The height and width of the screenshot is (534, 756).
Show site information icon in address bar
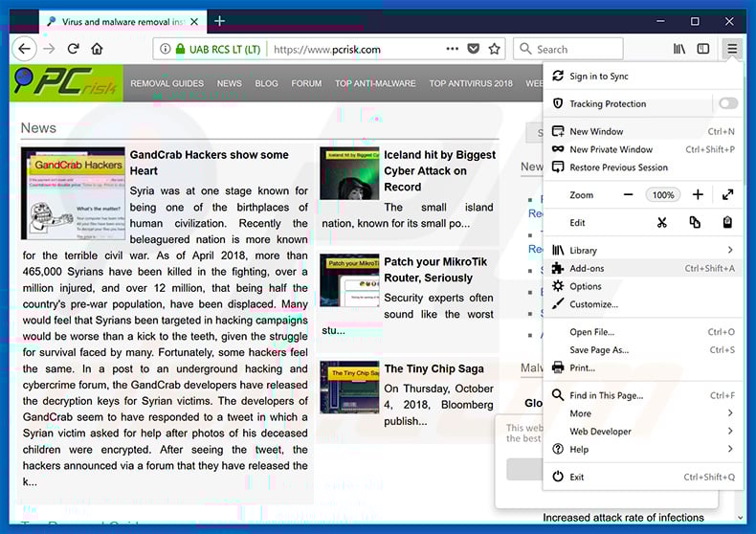coord(165,49)
